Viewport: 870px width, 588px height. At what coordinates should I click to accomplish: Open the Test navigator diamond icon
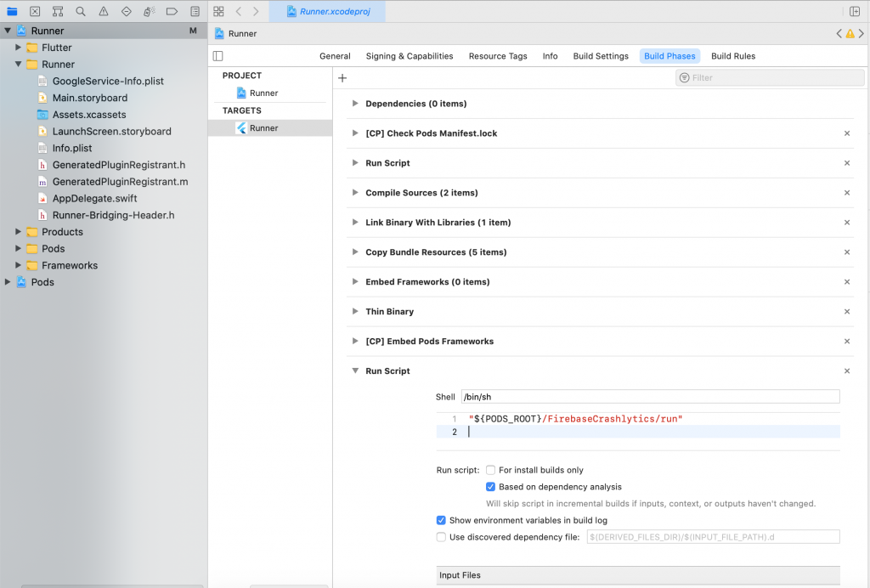[x=127, y=11]
